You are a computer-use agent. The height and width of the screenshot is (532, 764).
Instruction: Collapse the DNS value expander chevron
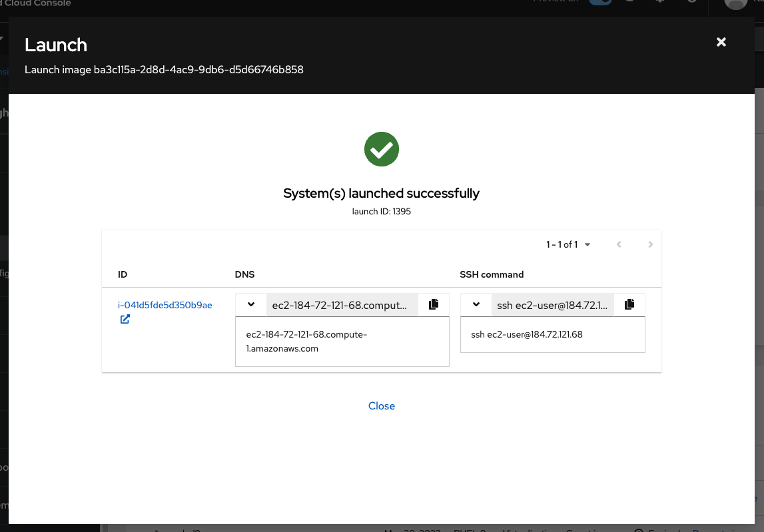coord(251,304)
